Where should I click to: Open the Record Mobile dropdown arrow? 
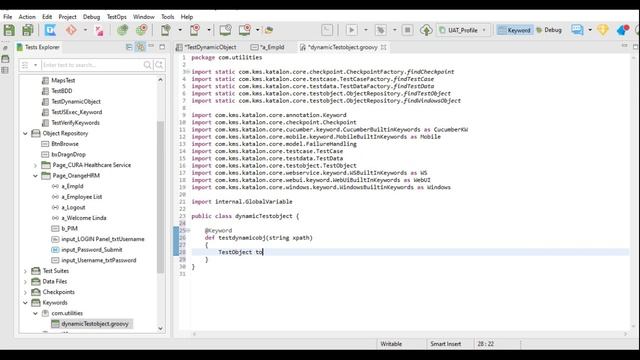point(209,30)
